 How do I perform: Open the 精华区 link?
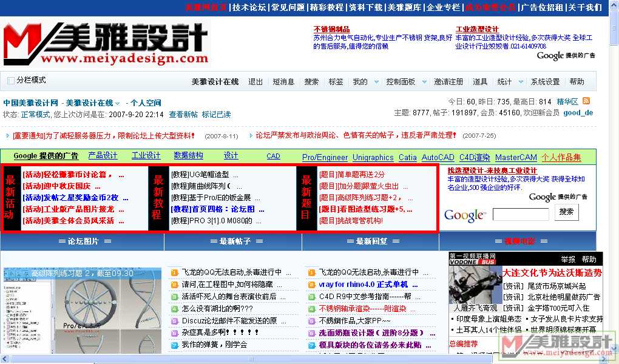pyautogui.click(x=567, y=102)
